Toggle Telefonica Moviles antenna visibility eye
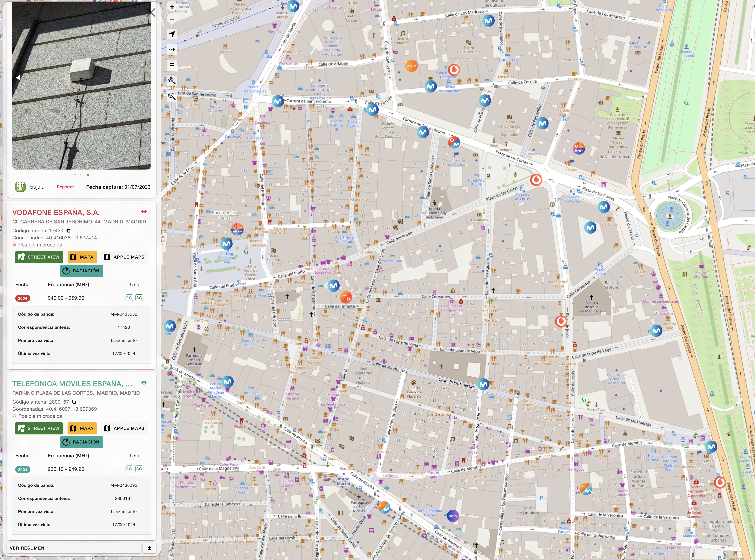The width and height of the screenshot is (755, 560). 144,383
